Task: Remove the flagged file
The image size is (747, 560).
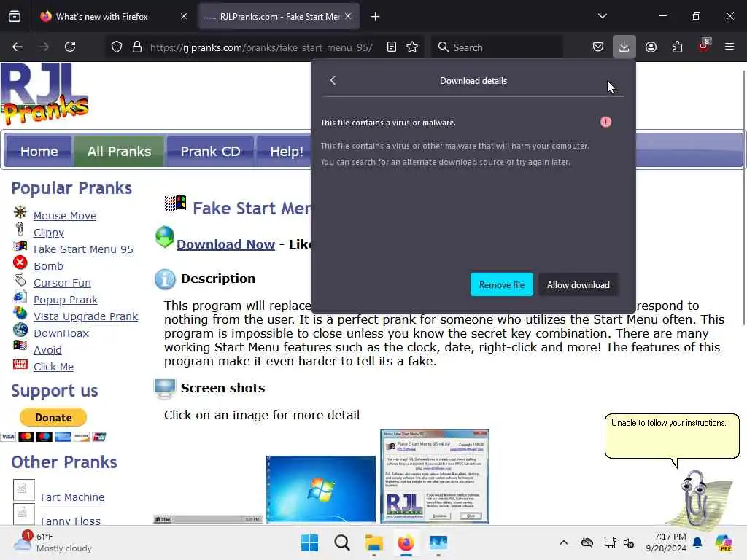Action: click(502, 285)
